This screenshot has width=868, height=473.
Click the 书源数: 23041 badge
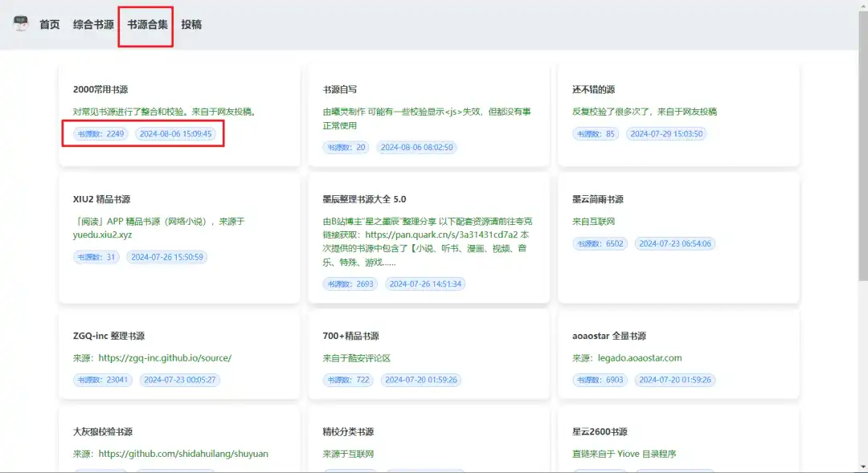click(x=102, y=380)
